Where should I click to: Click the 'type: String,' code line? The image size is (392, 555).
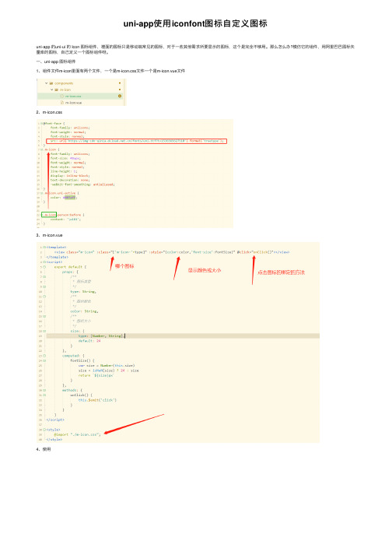click(83, 292)
